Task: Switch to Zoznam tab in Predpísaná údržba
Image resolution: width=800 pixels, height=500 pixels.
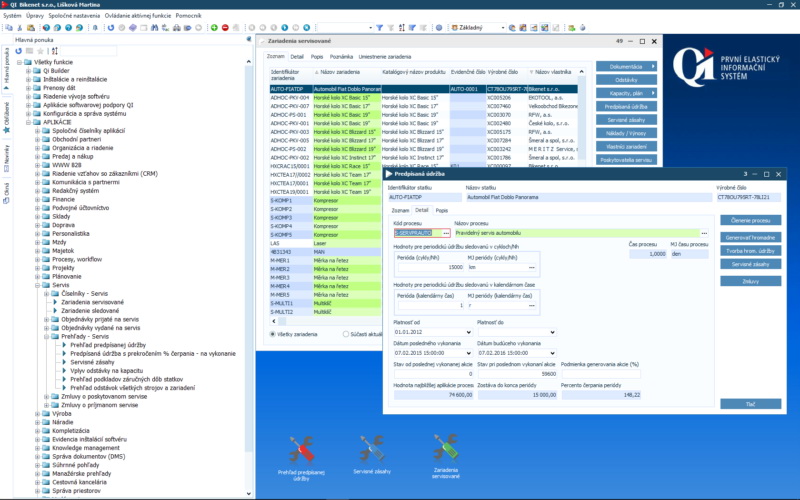Action: click(x=400, y=210)
